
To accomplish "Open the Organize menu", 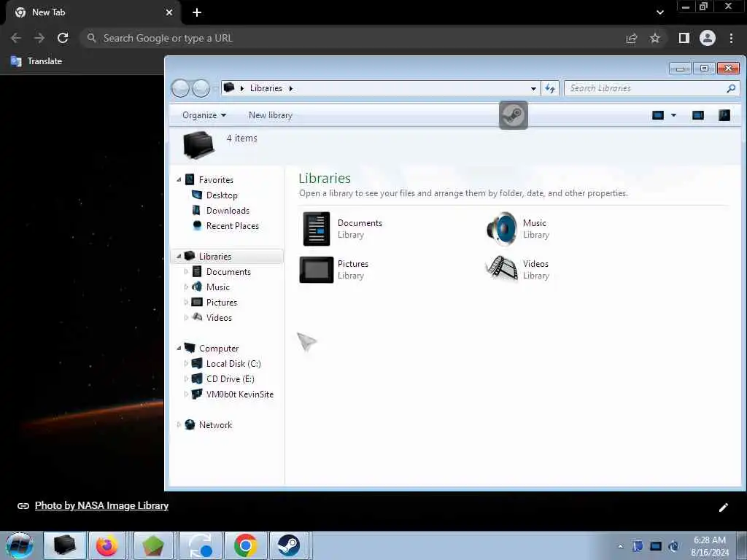I will click(x=204, y=115).
